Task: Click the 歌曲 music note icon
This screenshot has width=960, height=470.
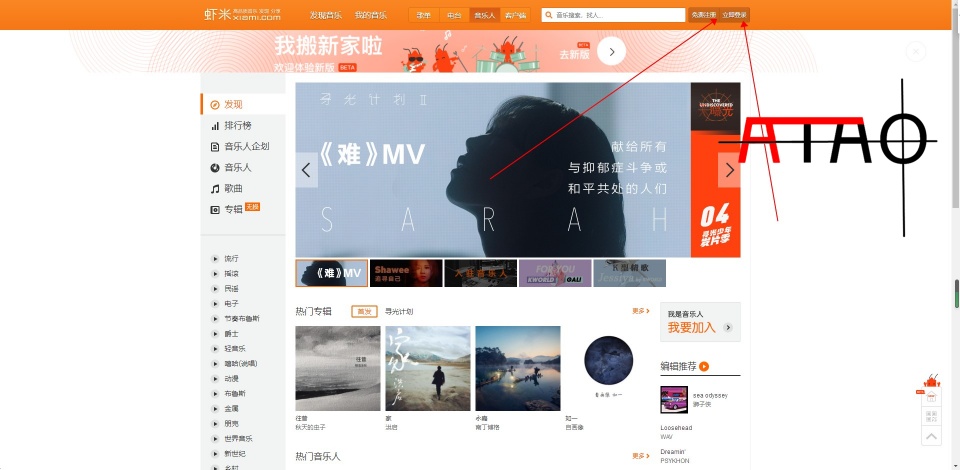Action: (215, 189)
